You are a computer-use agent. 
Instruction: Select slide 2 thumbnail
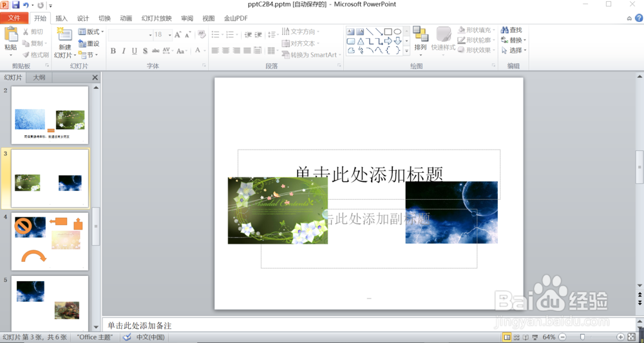50,115
